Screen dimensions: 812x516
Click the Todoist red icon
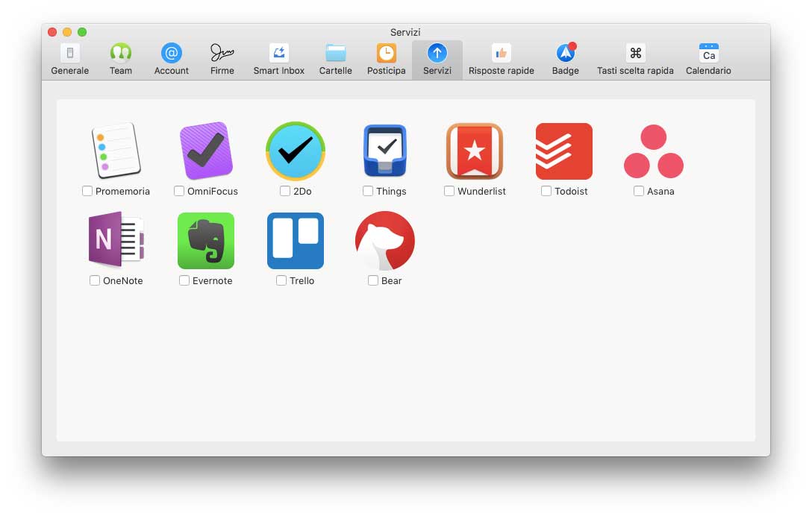click(564, 151)
